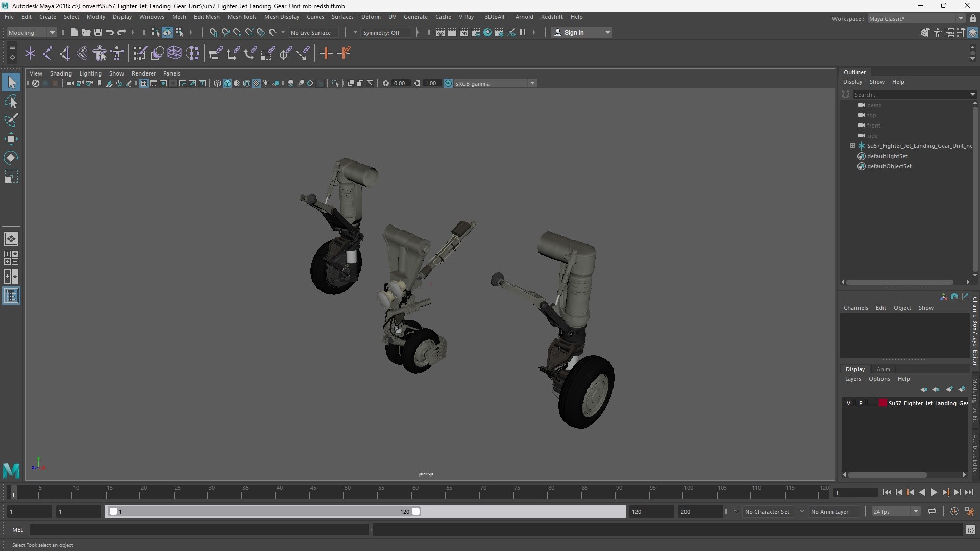
Task: Choose the Rotate tool in toolbox
Action: [11, 158]
